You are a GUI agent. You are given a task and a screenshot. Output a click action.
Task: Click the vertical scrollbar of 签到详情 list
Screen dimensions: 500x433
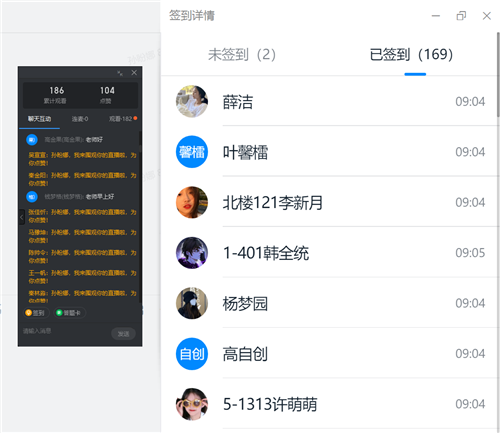(x=498, y=75)
